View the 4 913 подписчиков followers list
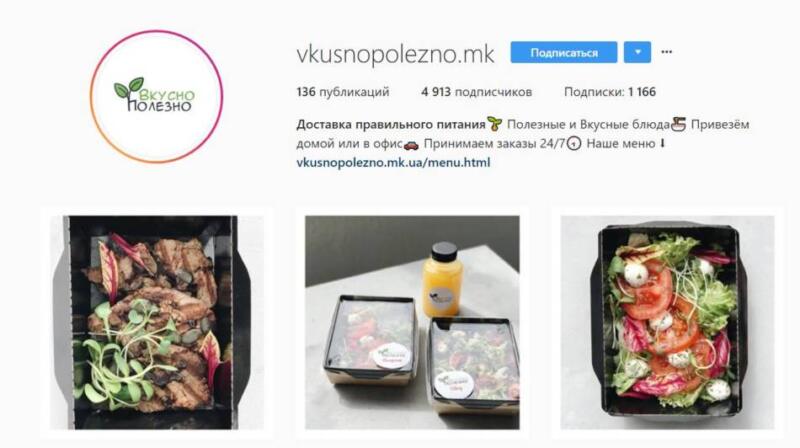This screenshot has width=800, height=448. click(477, 92)
